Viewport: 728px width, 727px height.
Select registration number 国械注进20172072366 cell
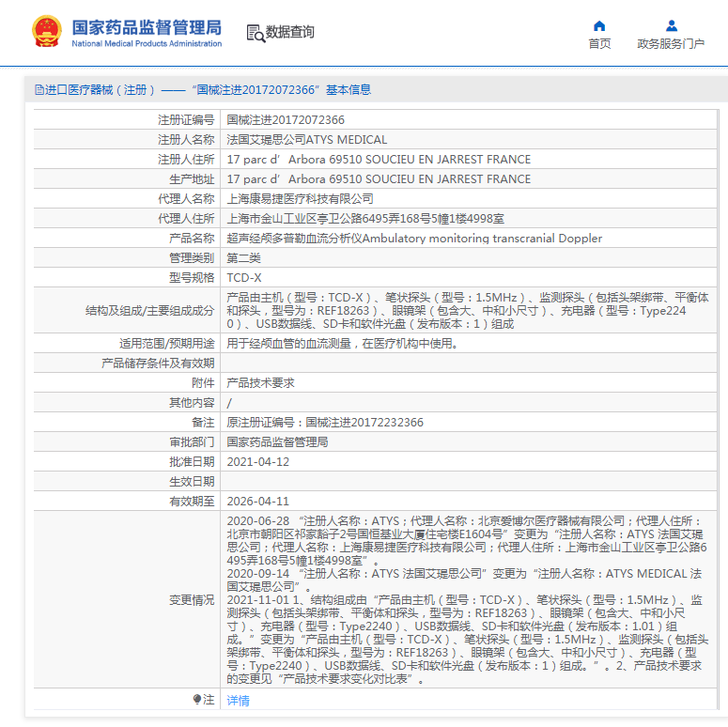point(286,120)
